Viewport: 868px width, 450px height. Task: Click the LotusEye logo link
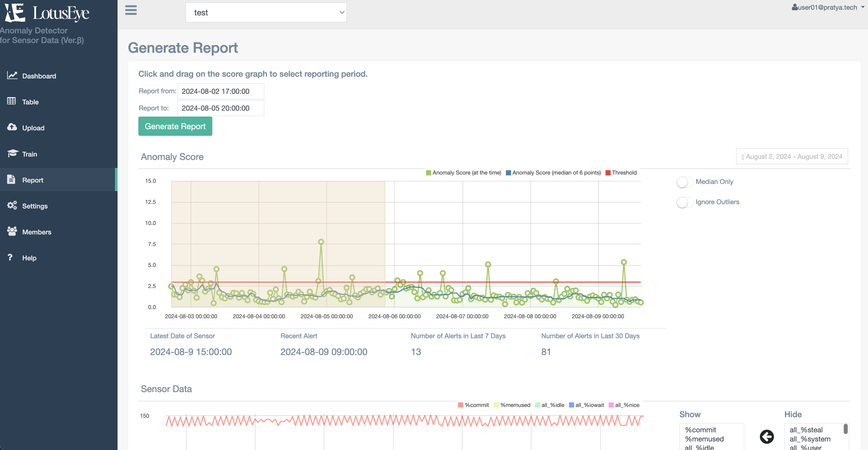tap(47, 13)
